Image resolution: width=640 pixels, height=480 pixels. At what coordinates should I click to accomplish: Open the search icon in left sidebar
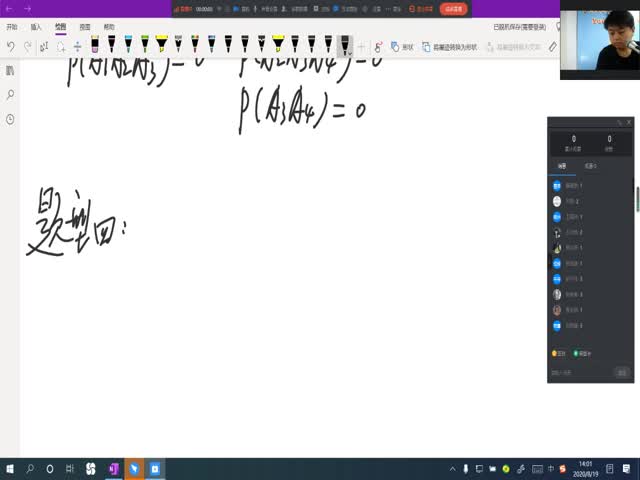pyautogui.click(x=10, y=95)
